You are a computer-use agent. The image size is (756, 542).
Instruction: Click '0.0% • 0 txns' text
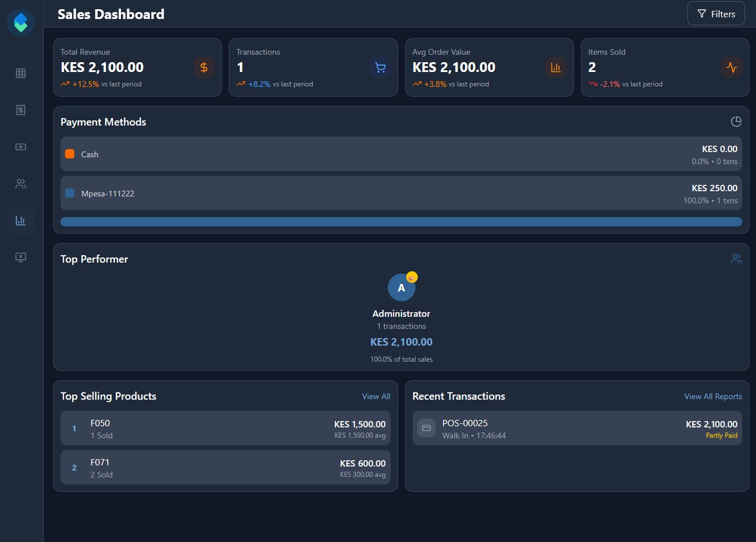(715, 161)
